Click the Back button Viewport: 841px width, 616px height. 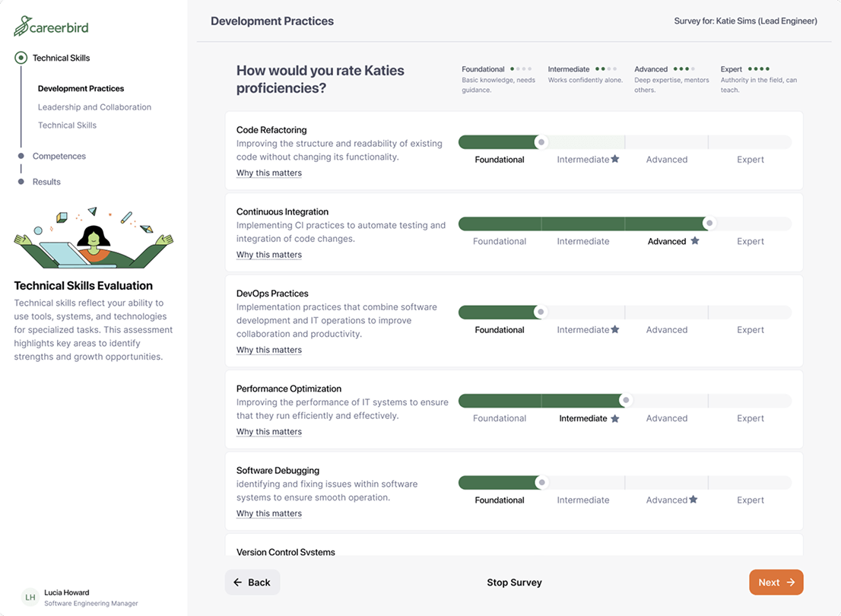[252, 582]
